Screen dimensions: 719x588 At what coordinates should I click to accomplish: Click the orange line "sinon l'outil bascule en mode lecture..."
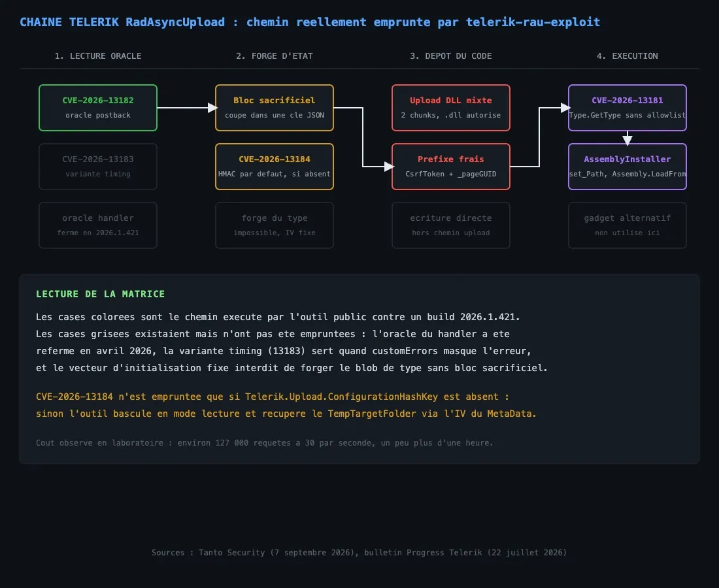(x=286, y=414)
